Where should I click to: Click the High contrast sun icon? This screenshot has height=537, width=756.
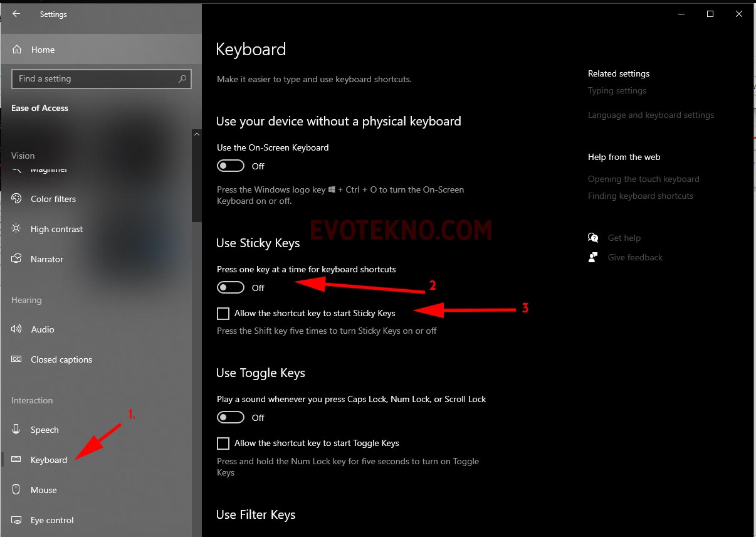pos(17,229)
